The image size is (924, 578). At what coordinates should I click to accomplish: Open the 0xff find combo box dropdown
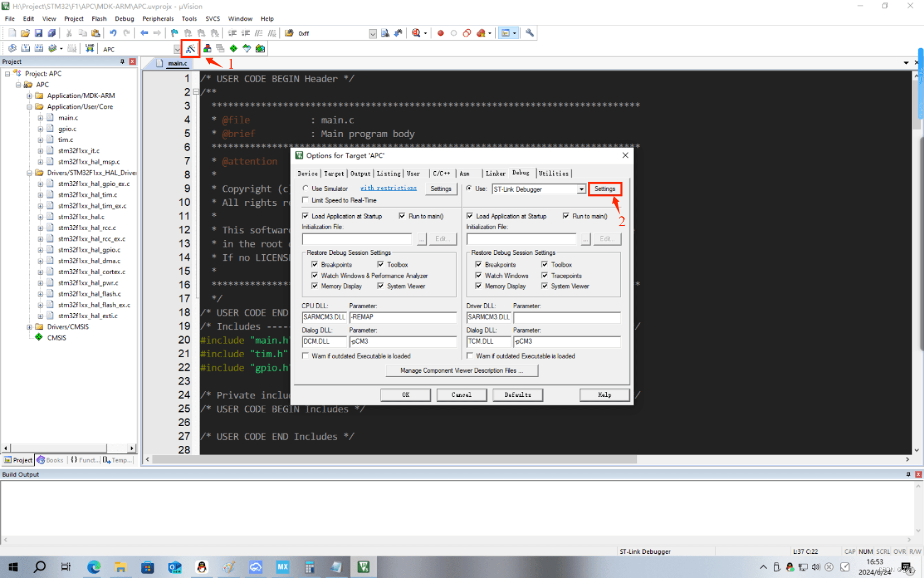(372, 34)
